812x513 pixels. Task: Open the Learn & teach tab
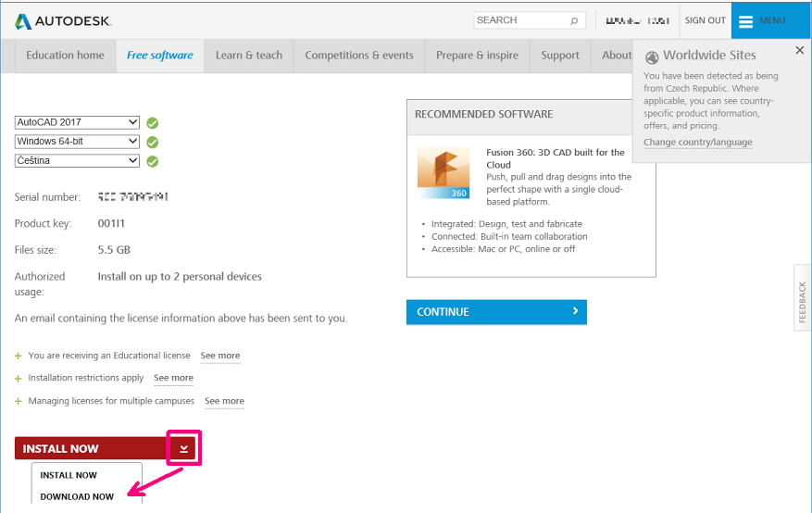tap(249, 56)
